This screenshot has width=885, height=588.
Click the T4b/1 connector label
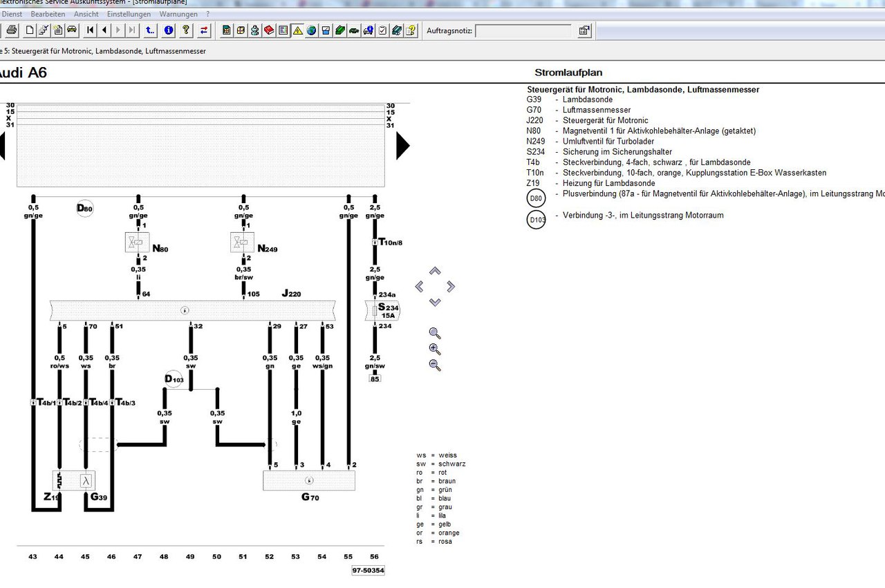coord(45,402)
